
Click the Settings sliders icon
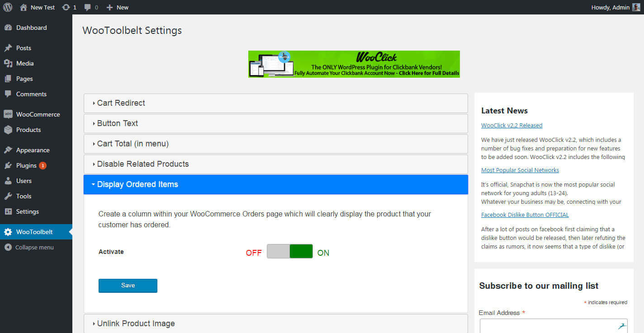8,211
